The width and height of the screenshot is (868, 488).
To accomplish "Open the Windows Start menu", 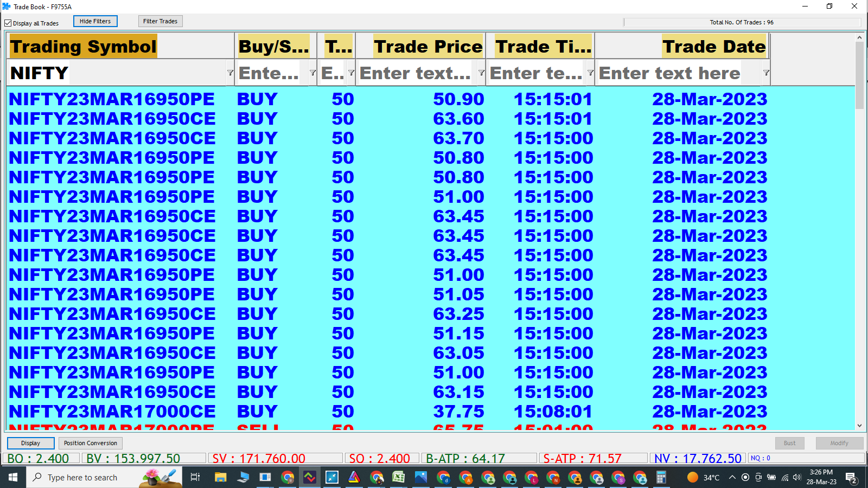I will (x=13, y=478).
